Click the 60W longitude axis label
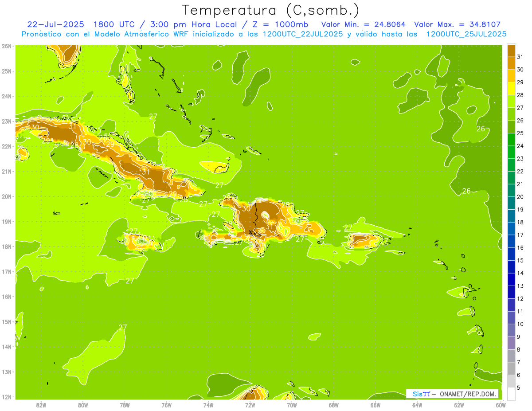 tap(501, 405)
